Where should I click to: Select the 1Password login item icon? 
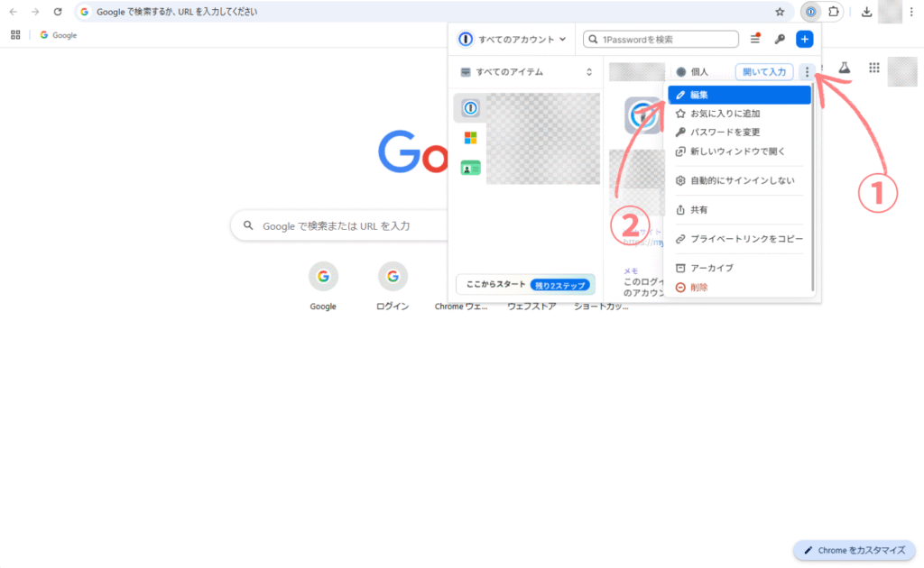(470, 107)
